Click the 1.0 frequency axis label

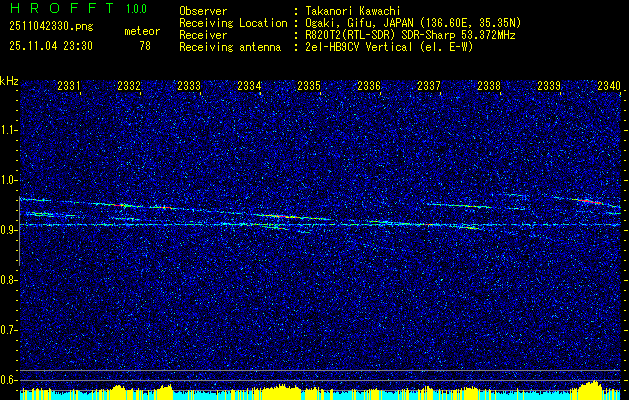(x=9, y=181)
